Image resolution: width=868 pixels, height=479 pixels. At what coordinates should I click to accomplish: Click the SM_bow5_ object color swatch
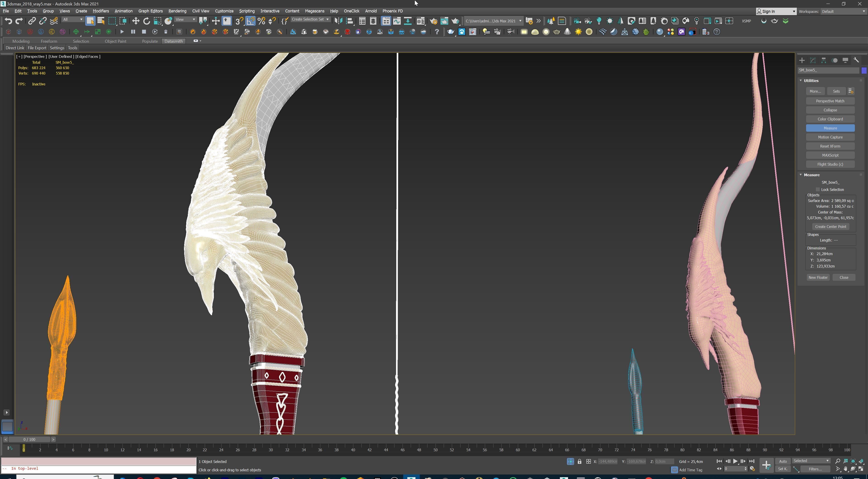point(864,70)
